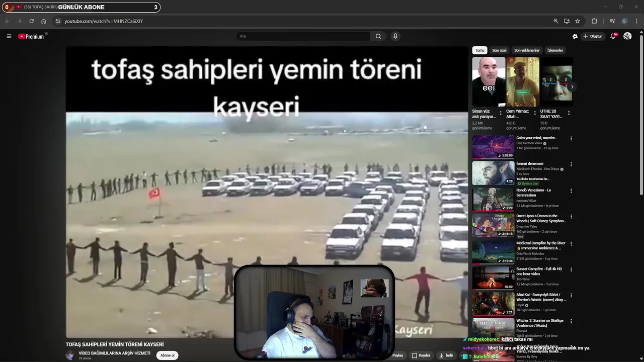Viewport: 644px width, 362px height.
Task: Click the Paylaş share button
Action: 397,355
